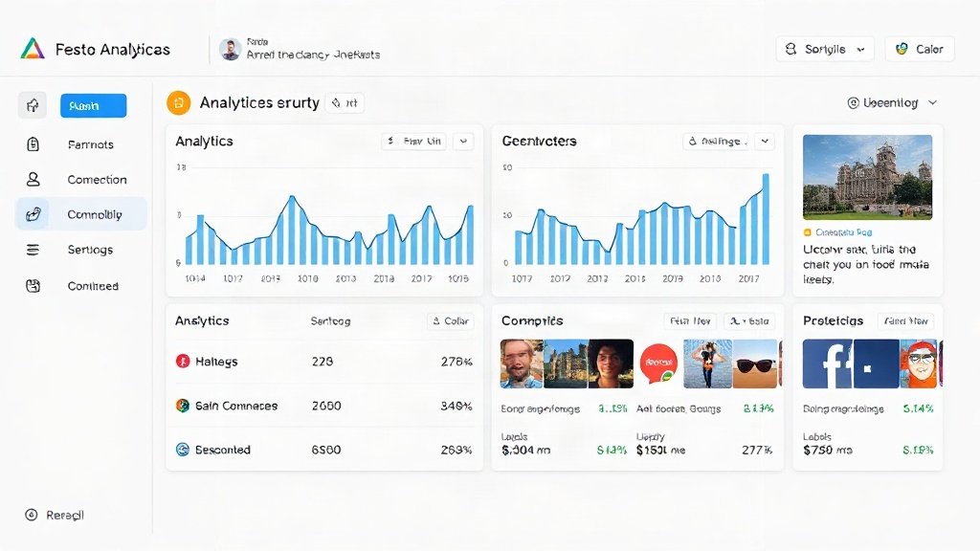Click the Sain Comnaces row icon
Image resolution: width=980 pixels, height=551 pixels.
coord(183,406)
